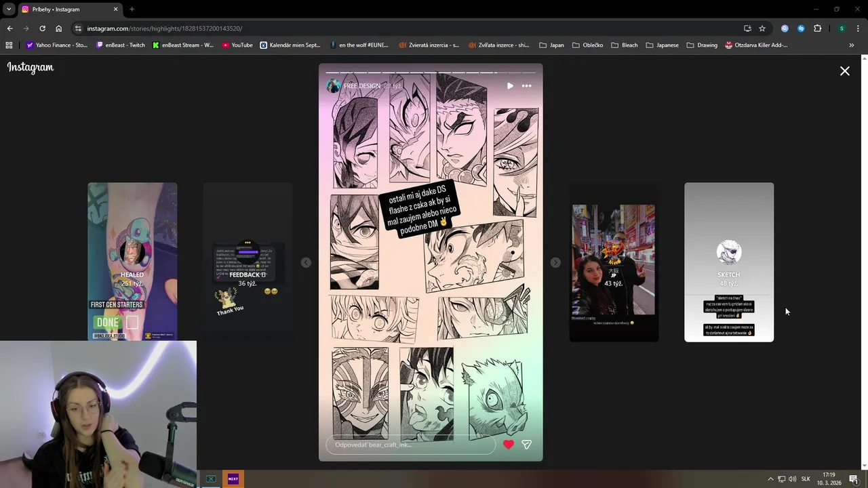Go to the next story using right arrow
This screenshot has width=868, height=488.
tap(555, 262)
